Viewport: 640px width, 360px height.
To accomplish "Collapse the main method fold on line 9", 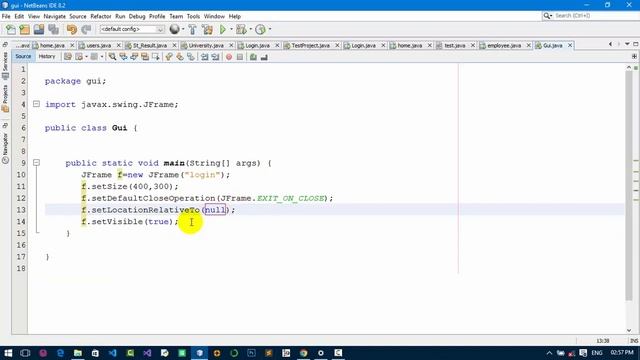I will pyautogui.click(x=36, y=163).
